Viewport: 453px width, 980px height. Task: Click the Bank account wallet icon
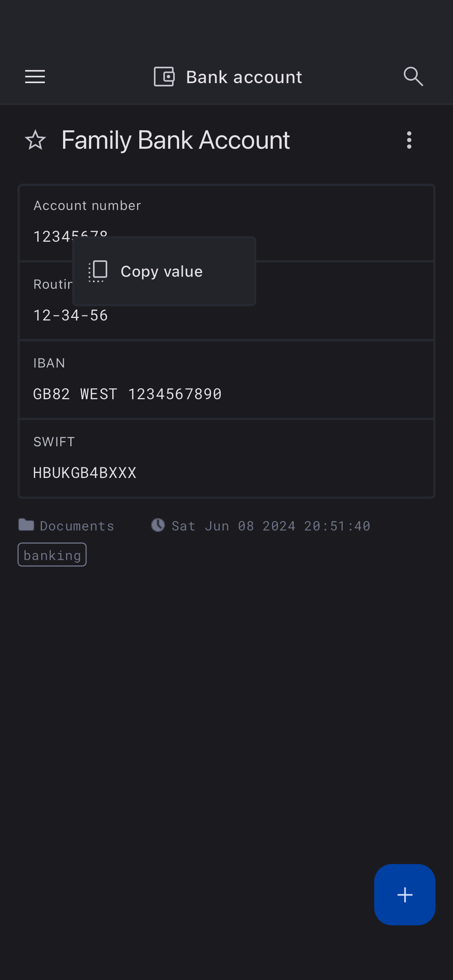click(x=164, y=77)
